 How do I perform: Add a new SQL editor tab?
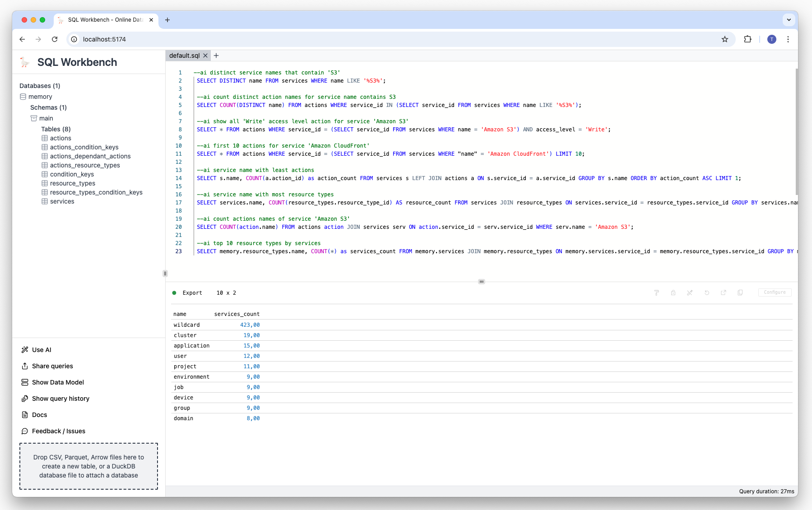point(216,56)
